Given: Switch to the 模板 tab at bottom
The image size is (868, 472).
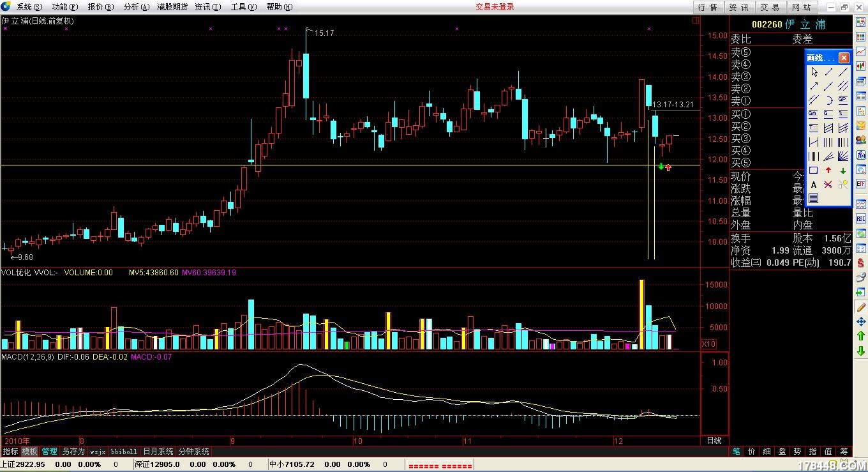Looking at the screenshot, I should pyautogui.click(x=30, y=451).
